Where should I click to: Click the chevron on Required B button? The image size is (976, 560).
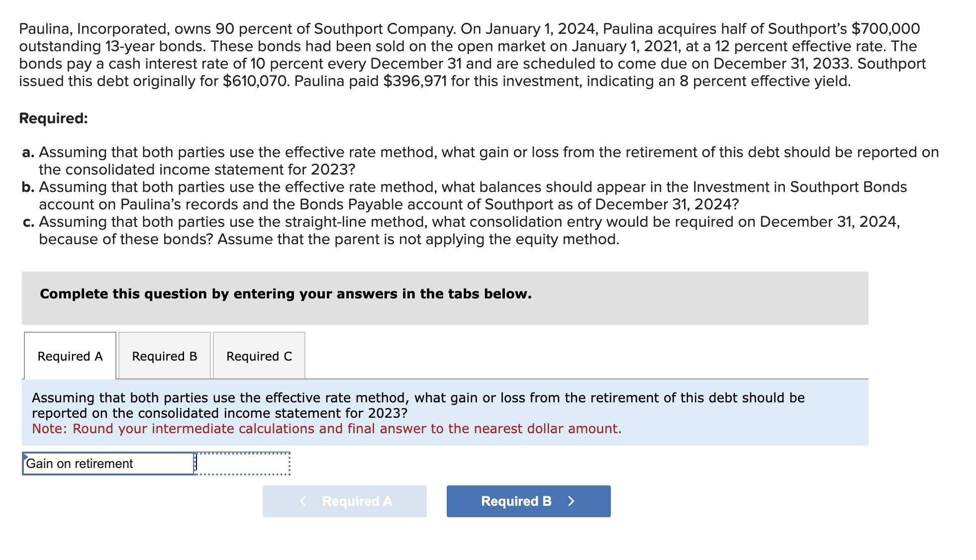click(x=572, y=501)
